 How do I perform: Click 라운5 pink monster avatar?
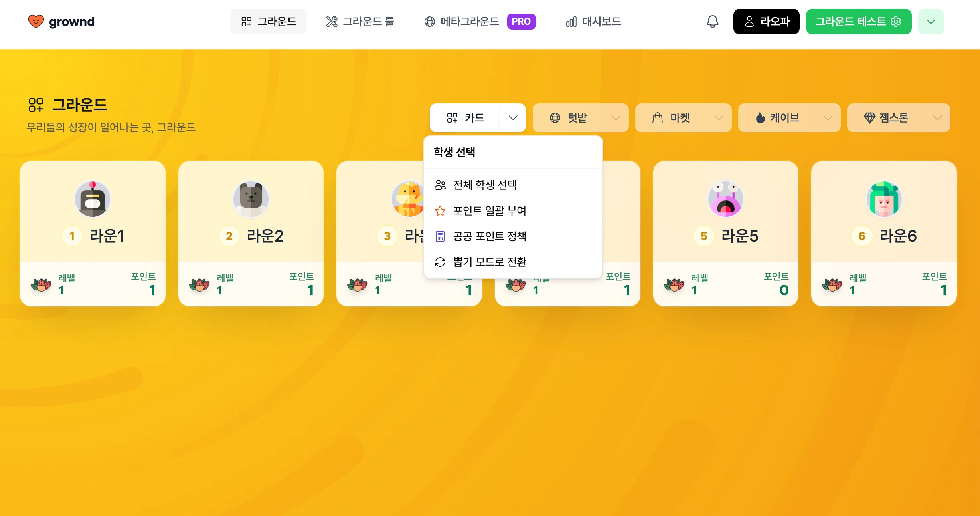[726, 199]
